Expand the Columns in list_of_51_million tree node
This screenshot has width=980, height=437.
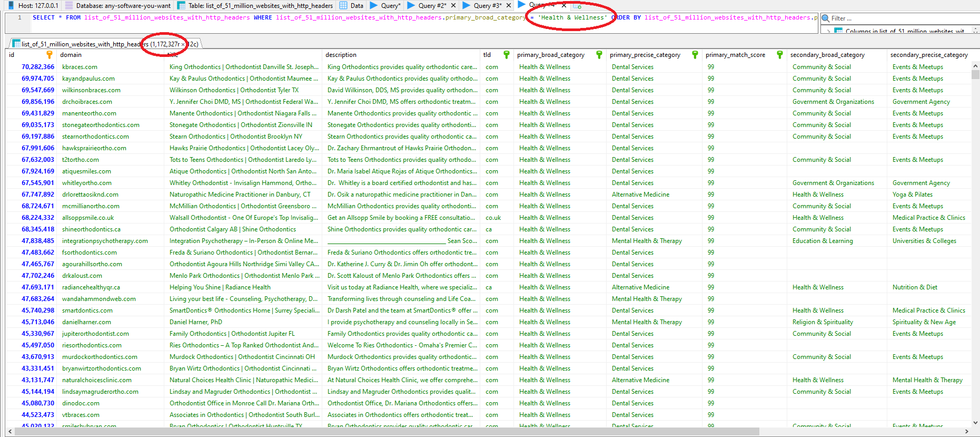point(828,31)
